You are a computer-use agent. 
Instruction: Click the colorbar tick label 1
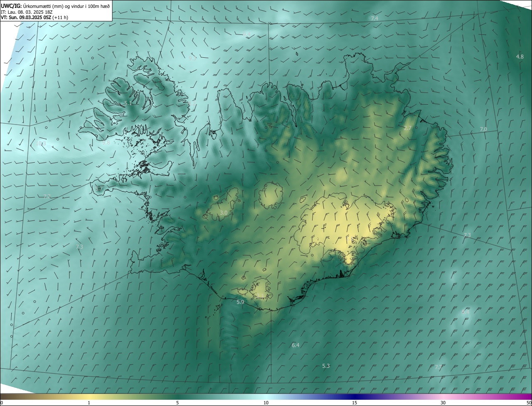point(89,403)
